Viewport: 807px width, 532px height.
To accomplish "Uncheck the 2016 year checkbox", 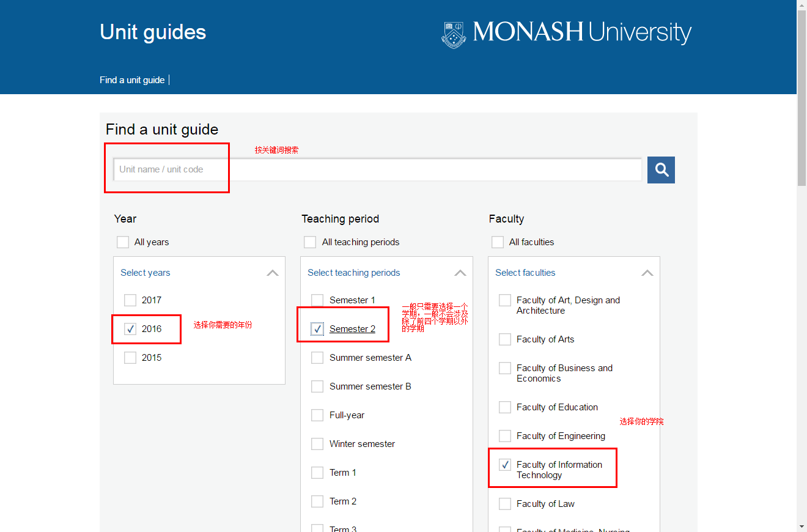I will 130,329.
